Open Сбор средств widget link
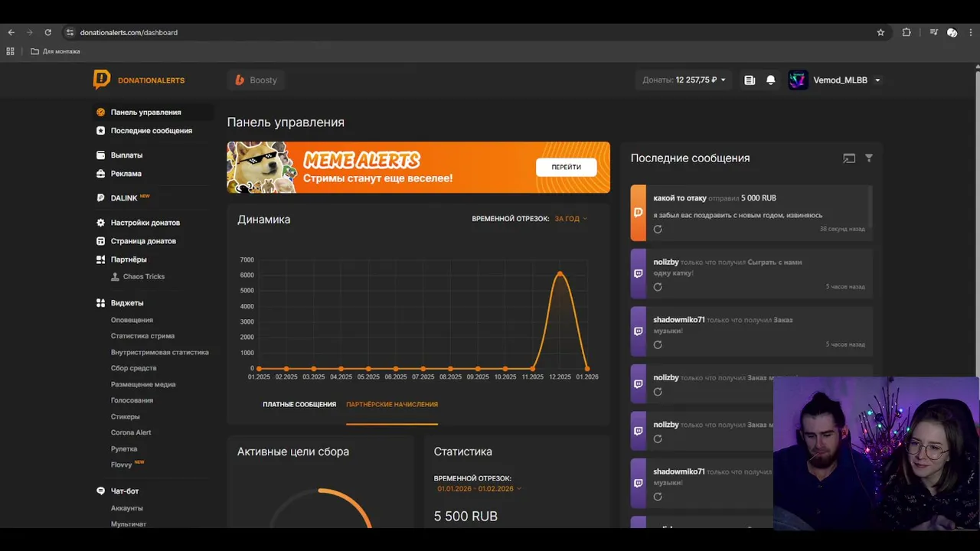 pyautogui.click(x=133, y=368)
